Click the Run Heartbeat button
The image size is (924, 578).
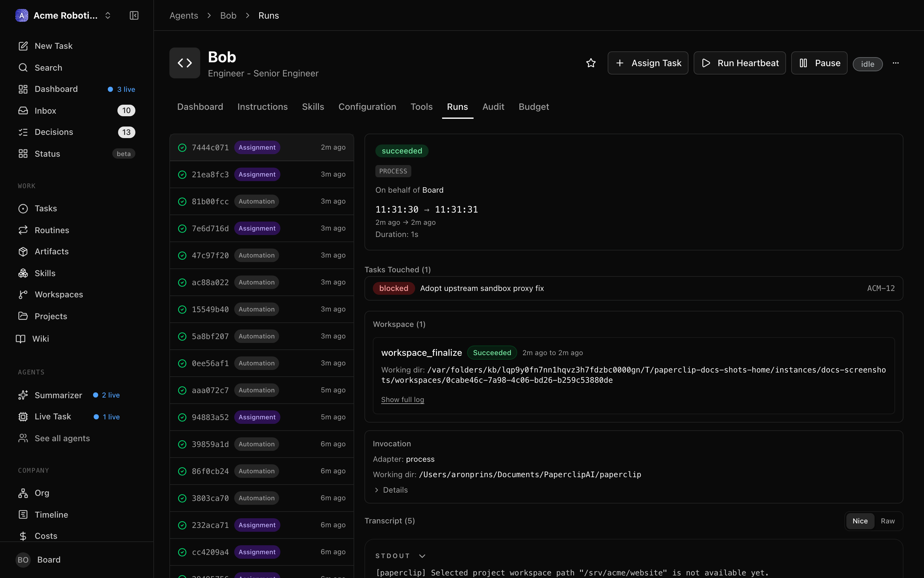click(740, 63)
